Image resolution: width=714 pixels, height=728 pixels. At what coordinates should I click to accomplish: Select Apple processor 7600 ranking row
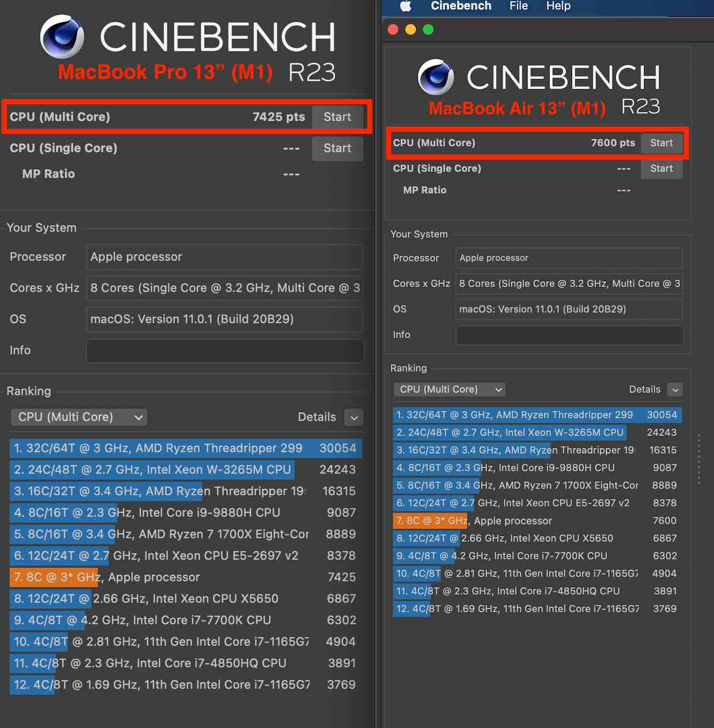[x=538, y=521]
